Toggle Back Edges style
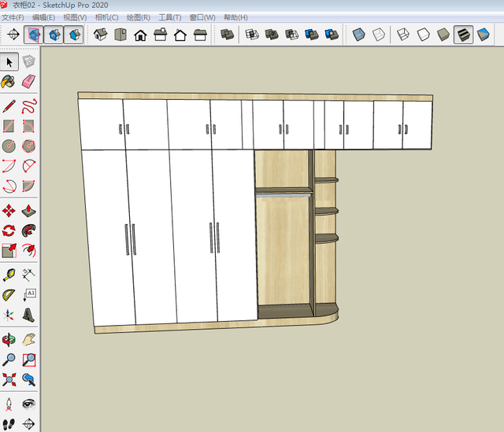Image resolution: width=504 pixels, height=432 pixels. click(x=379, y=35)
